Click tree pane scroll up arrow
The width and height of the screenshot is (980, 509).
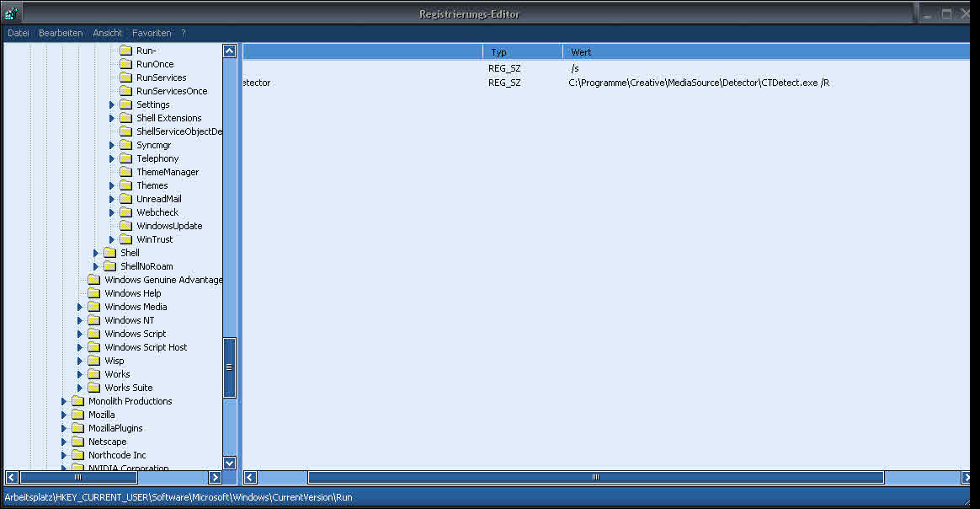229,51
